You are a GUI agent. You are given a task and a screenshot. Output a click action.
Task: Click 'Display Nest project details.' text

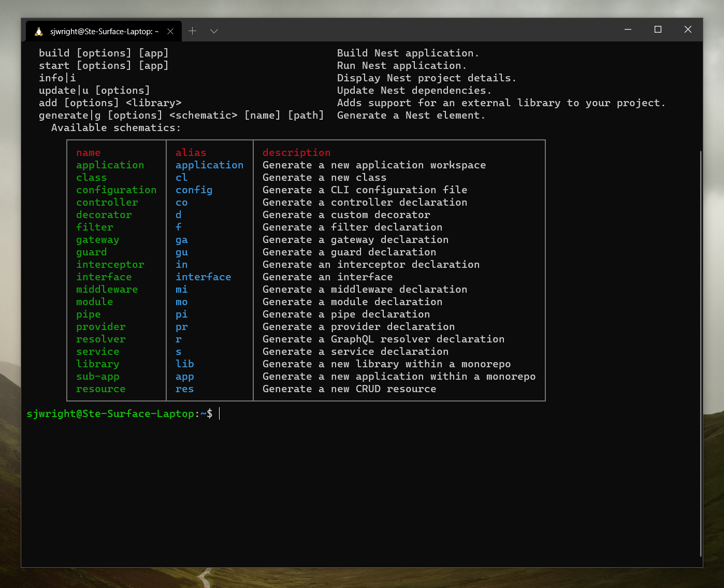[x=427, y=78]
